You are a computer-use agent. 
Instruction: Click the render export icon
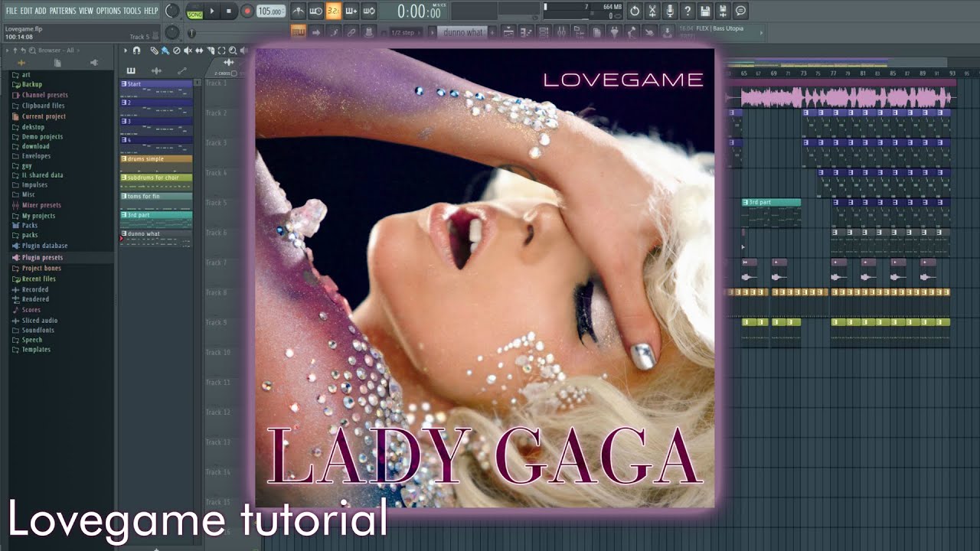[x=723, y=11]
